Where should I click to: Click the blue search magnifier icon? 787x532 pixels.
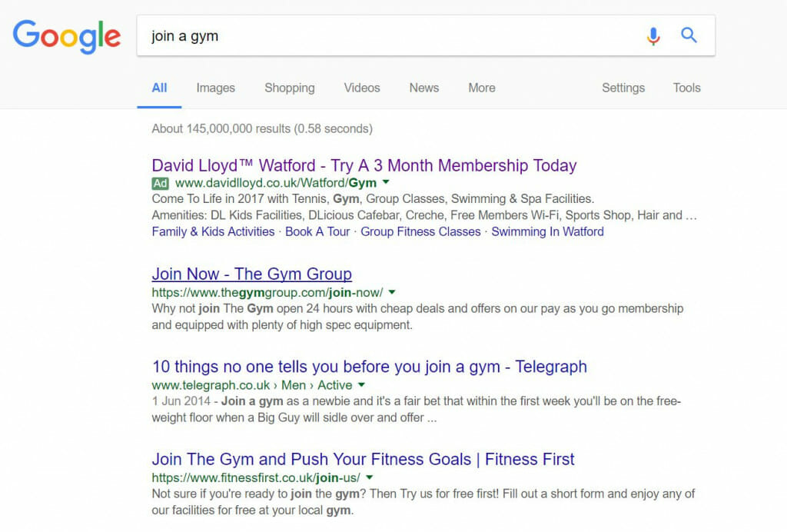coord(689,35)
